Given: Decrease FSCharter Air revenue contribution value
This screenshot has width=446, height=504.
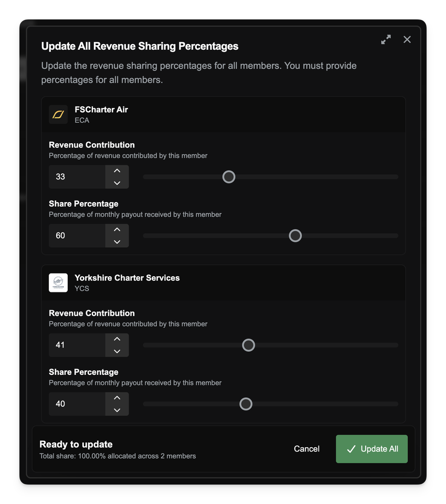Looking at the screenshot, I should [117, 183].
